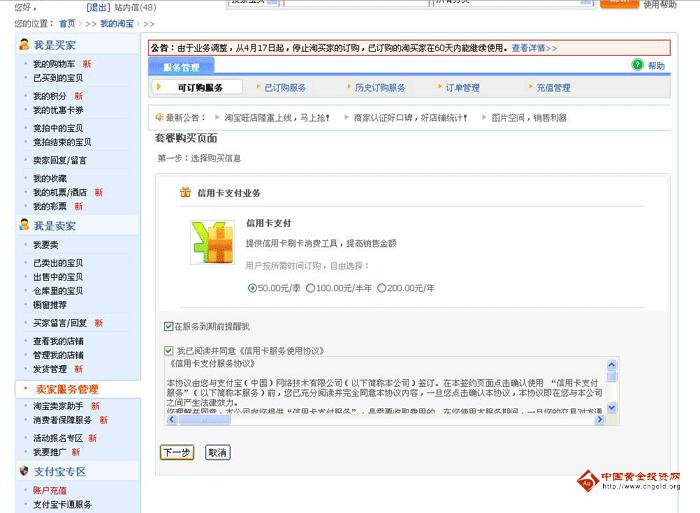
Task: Select 卖家服务管理 sidebar section
Action: 67,389
